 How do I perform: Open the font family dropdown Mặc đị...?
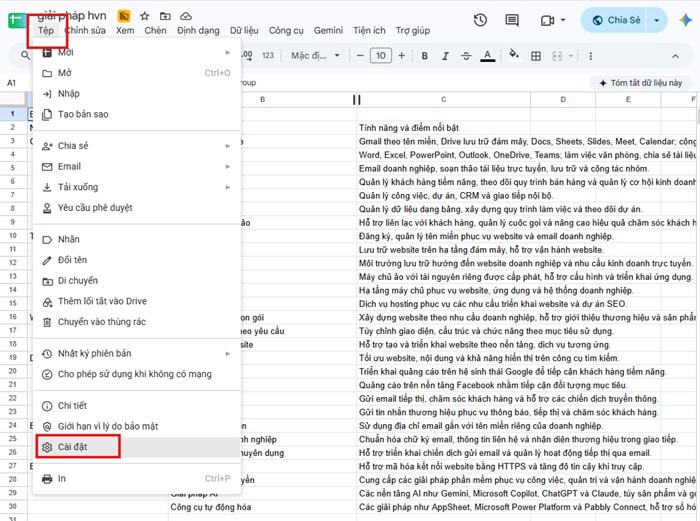pyautogui.click(x=316, y=56)
